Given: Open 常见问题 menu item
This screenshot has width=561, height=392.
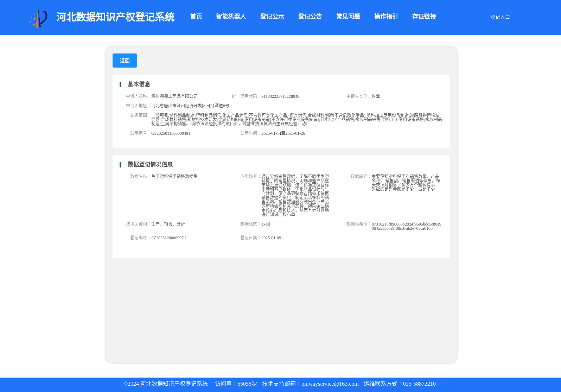Looking at the screenshot, I should pos(348,17).
